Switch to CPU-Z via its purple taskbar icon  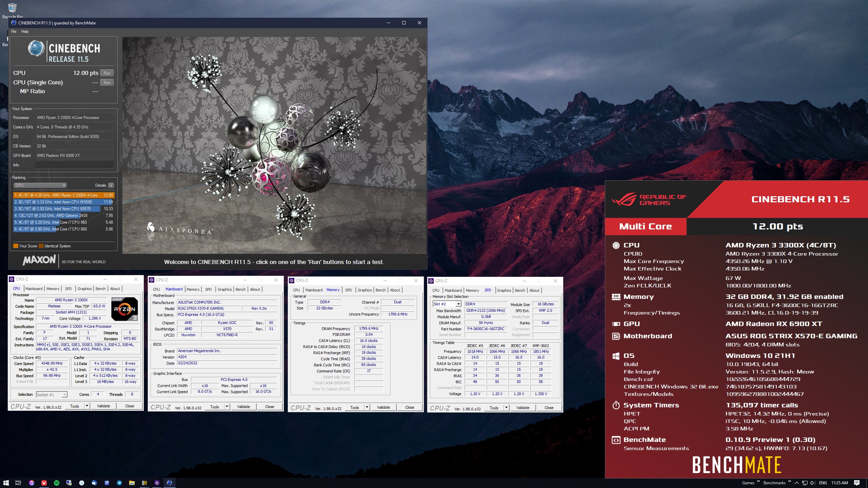tap(157, 483)
